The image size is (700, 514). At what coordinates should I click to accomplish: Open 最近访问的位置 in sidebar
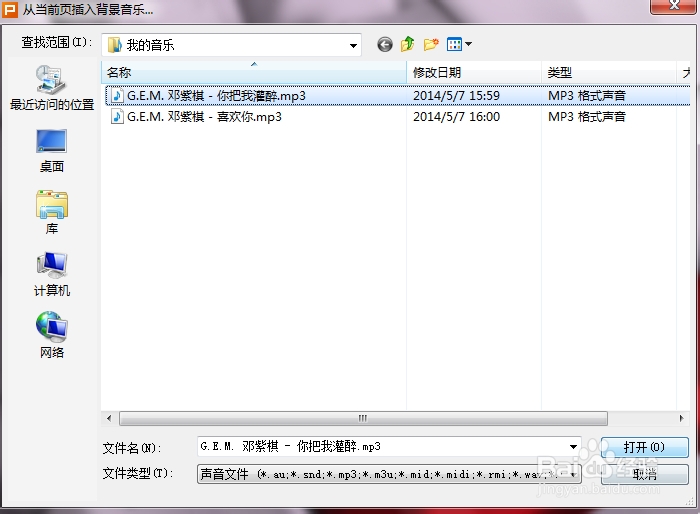click(x=52, y=88)
